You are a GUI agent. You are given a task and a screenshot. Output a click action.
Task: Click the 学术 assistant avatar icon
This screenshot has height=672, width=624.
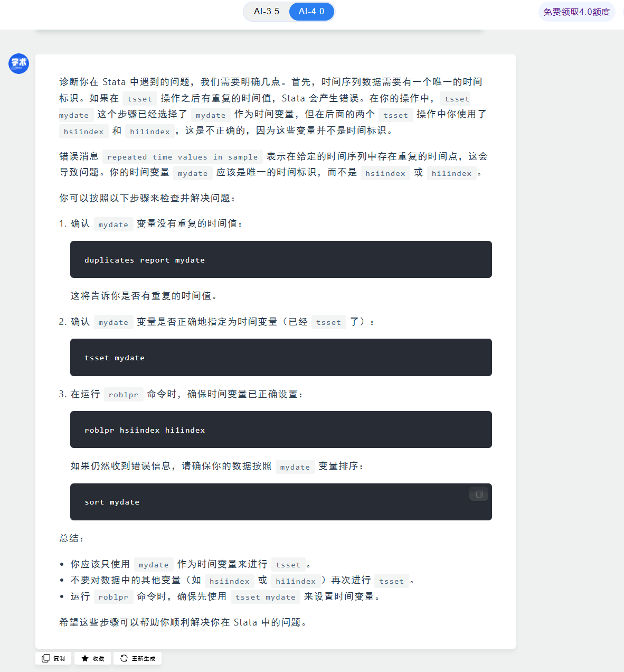[19, 63]
